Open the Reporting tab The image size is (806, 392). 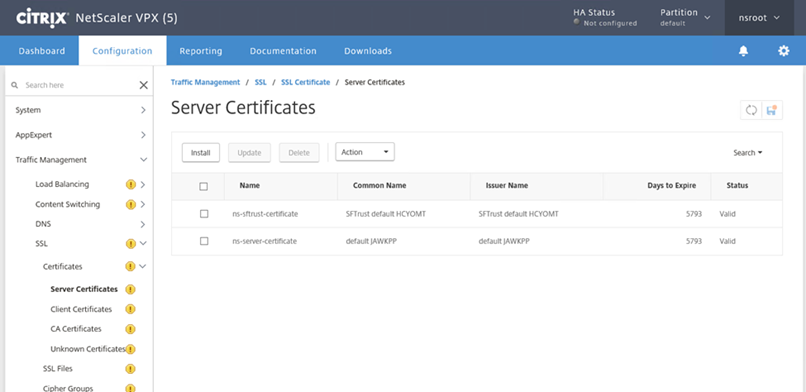point(201,51)
